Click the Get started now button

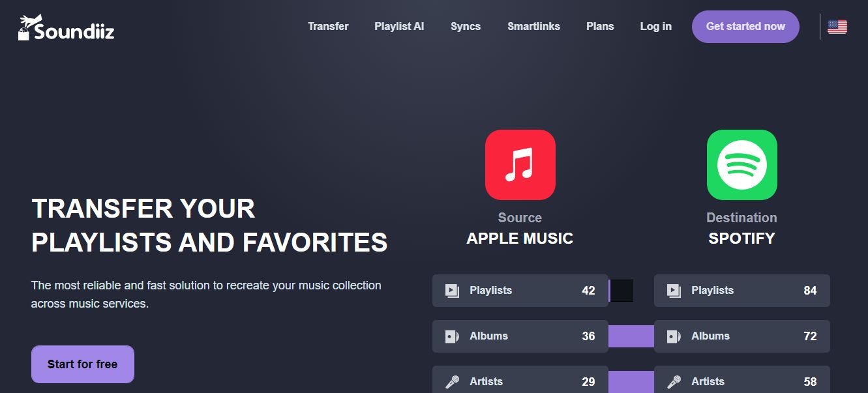click(x=745, y=27)
